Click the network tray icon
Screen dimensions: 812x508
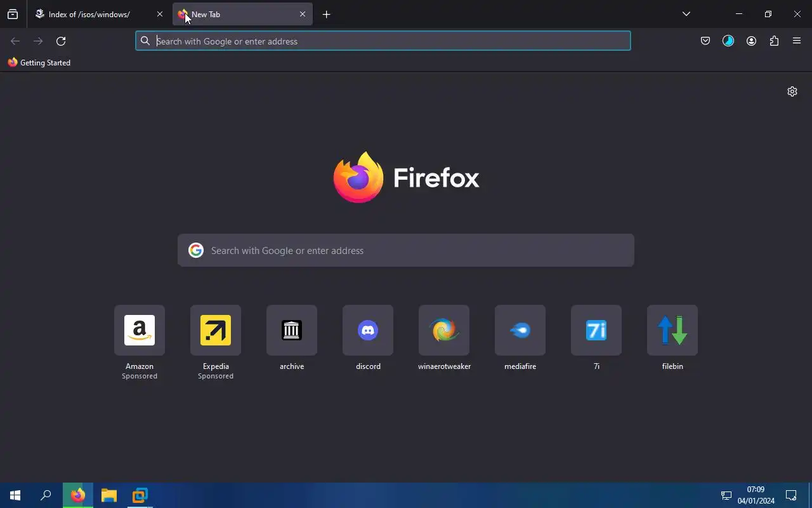(726, 495)
